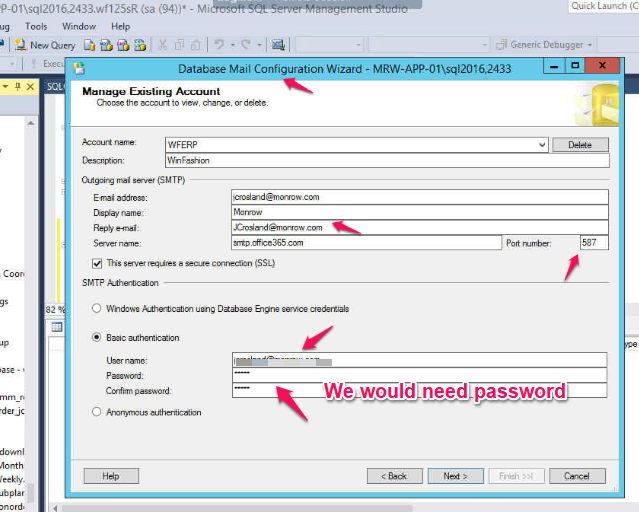Close the Database Mail wizard window
The image size is (639, 512).
pyautogui.click(x=602, y=66)
